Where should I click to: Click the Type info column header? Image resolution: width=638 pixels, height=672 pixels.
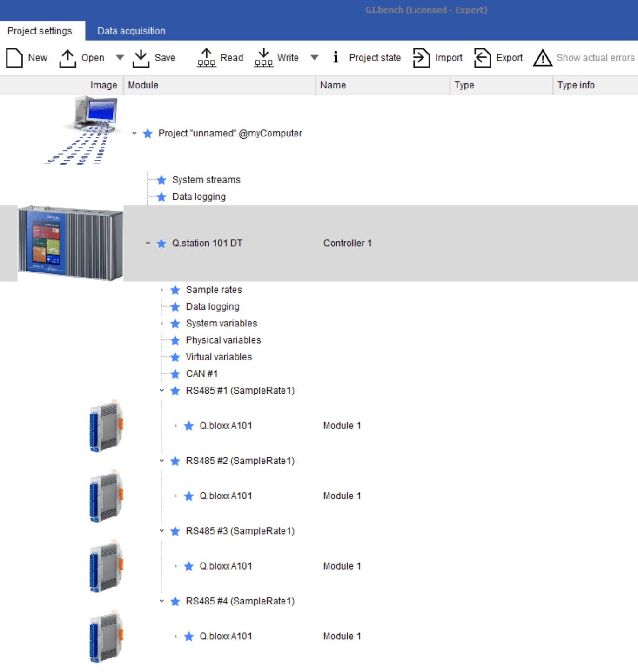pyautogui.click(x=576, y=85)
